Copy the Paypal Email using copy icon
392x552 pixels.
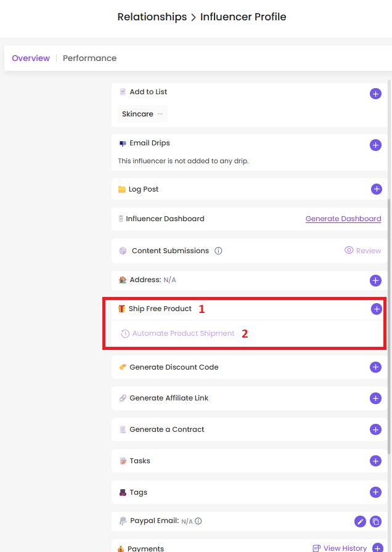[375, 521]
